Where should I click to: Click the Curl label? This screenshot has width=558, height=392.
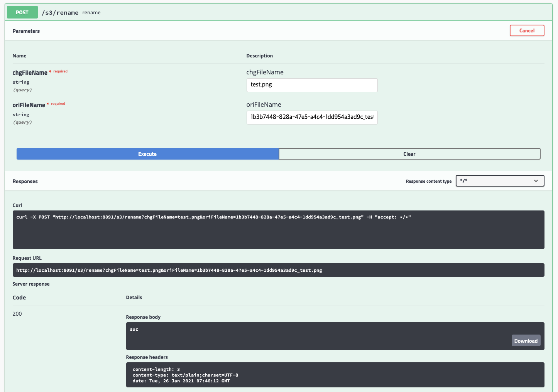[x=17, y=205]
